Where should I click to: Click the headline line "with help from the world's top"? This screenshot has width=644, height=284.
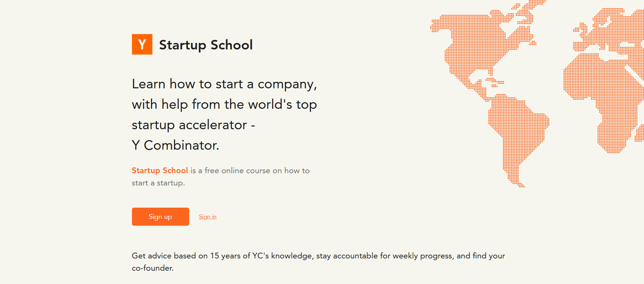(x=224, y=104)
